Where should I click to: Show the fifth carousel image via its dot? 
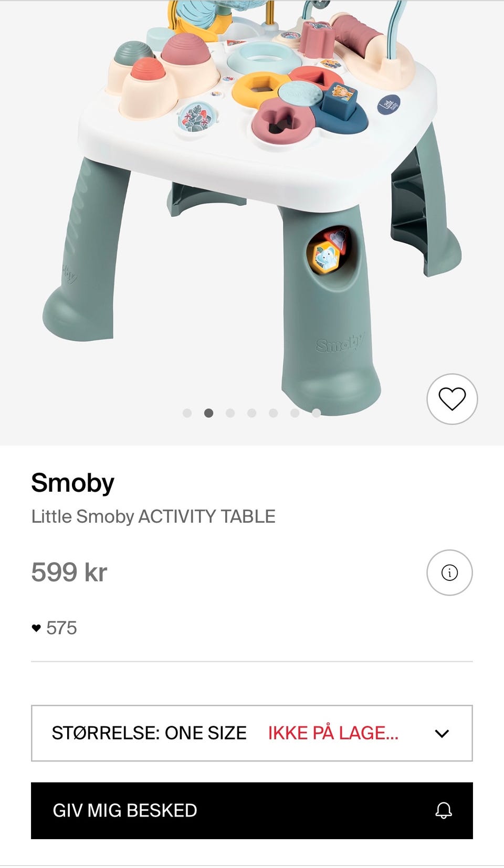(273, 413)
